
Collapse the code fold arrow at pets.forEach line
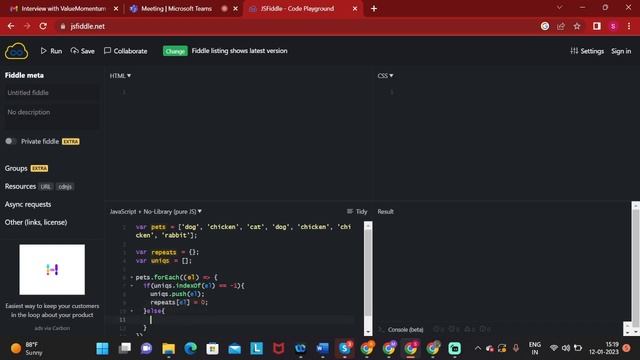tap(131, 277)
